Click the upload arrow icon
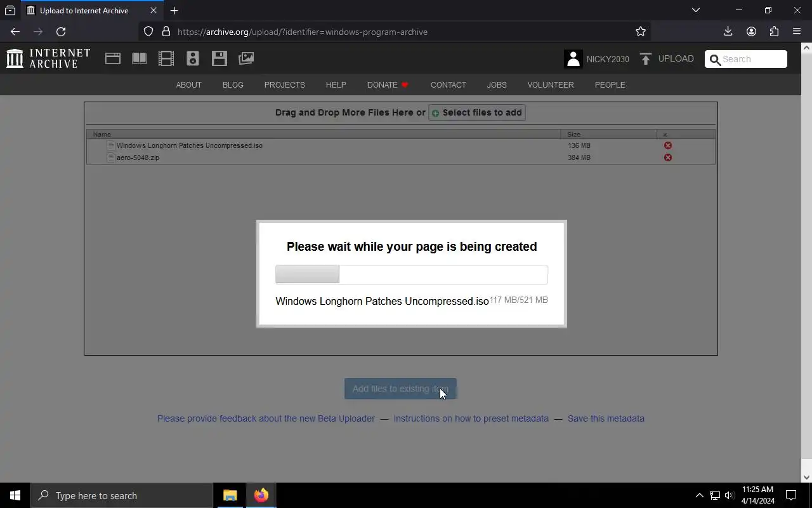Viewport: 812px width, 508px height. [646, 59]
